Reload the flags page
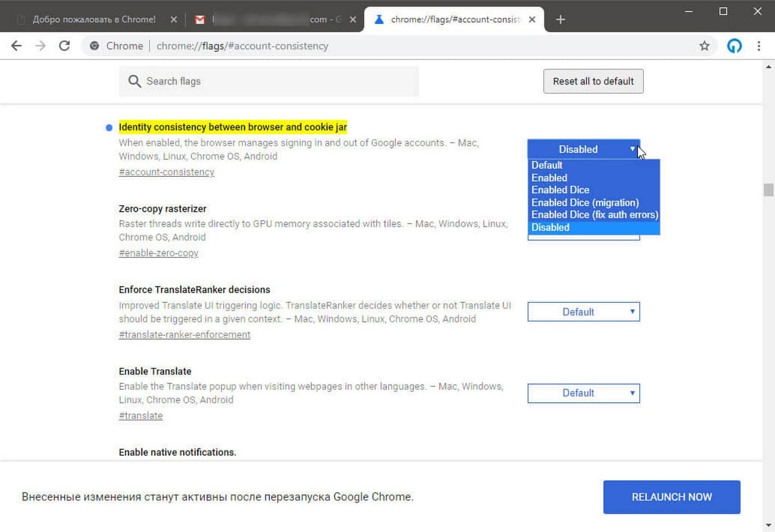Viewport: 775px width, 532px height. click(x=64, y=46)
